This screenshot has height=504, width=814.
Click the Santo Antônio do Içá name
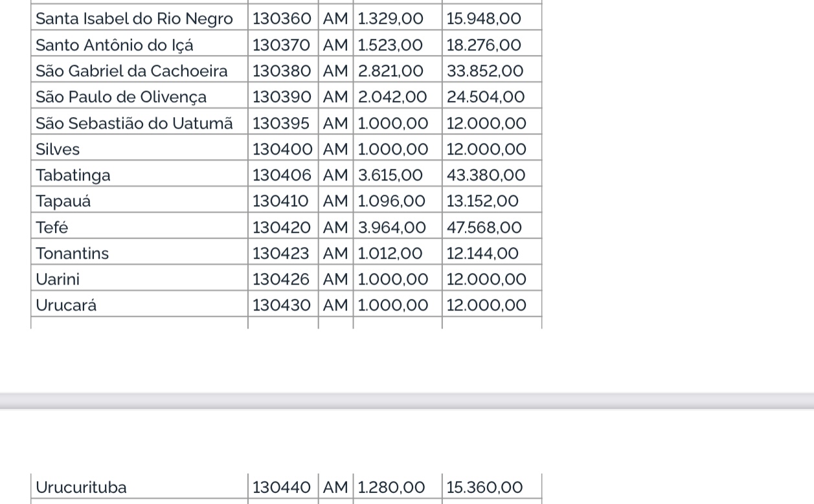114,45
